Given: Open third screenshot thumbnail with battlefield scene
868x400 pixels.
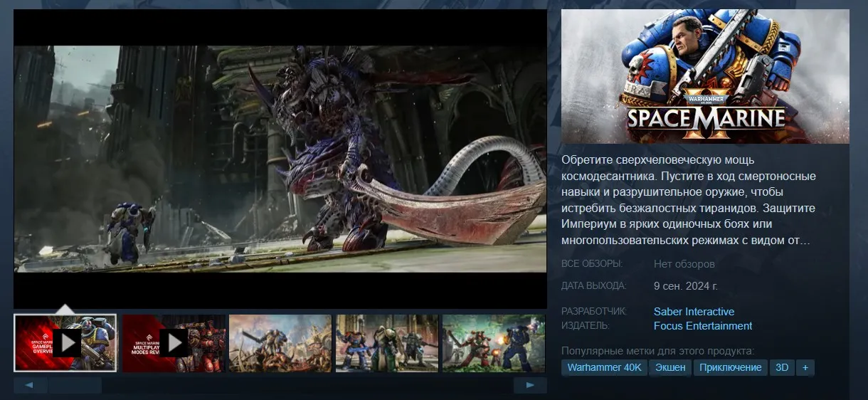Looking at the screenshot, I should coord(280,343).
